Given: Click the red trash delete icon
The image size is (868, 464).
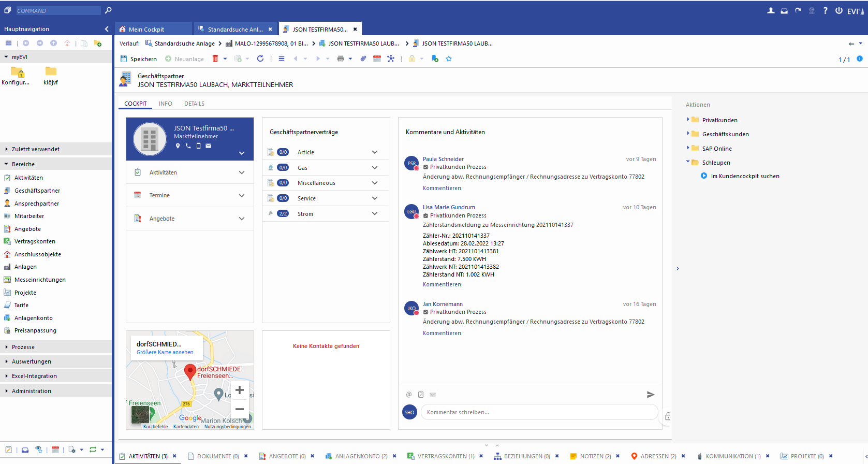Looking at the screenshot, I should point(215,59).
